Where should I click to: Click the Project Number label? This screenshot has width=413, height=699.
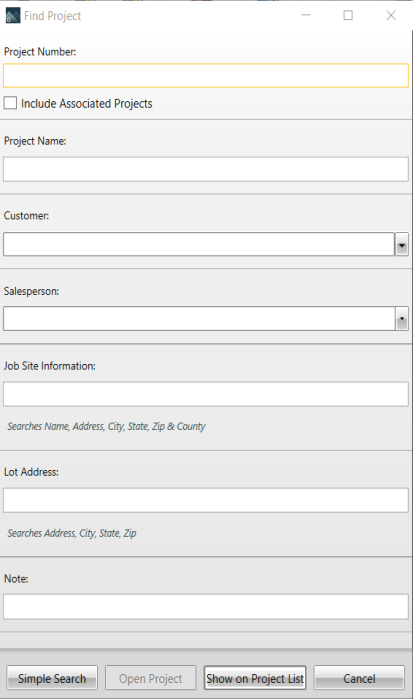[x=40, y=52]
